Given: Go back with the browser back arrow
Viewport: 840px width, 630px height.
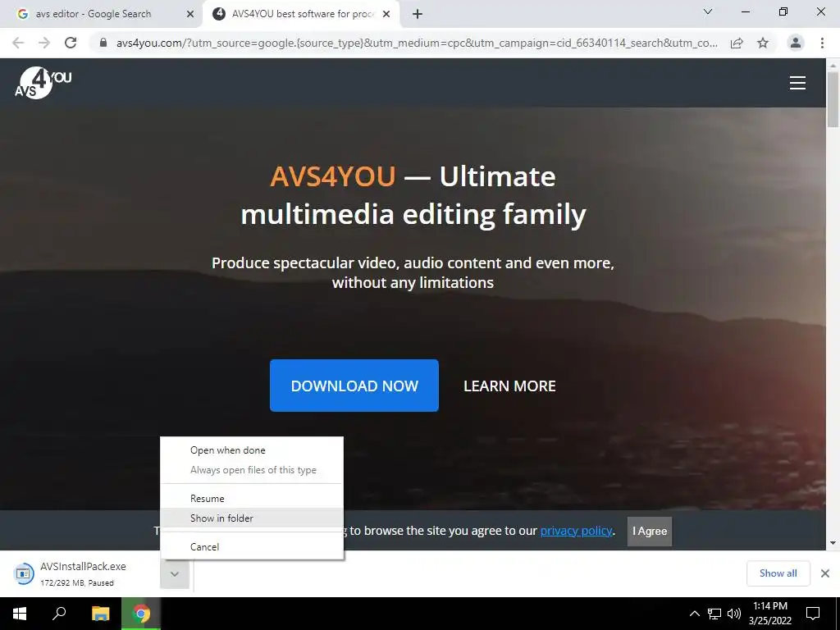Looking at the screenshot, I should (x=18, y=43).
